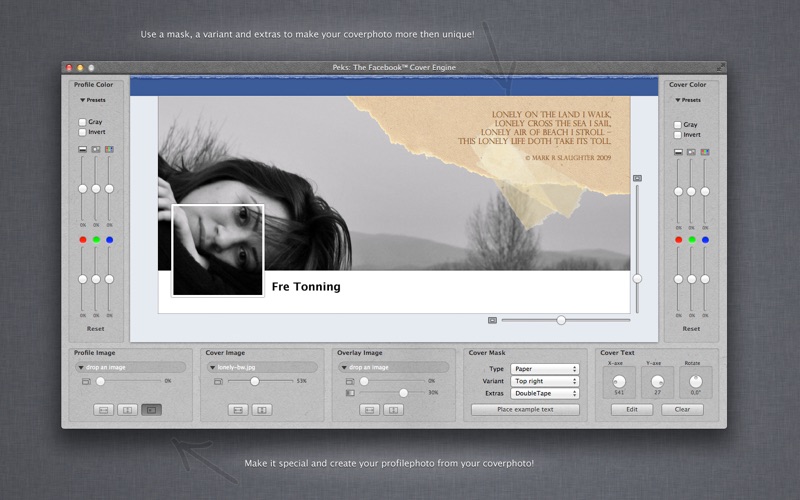
Task: Click the Cover Image zoom slider at 53%
Action: tap(255, 381)
